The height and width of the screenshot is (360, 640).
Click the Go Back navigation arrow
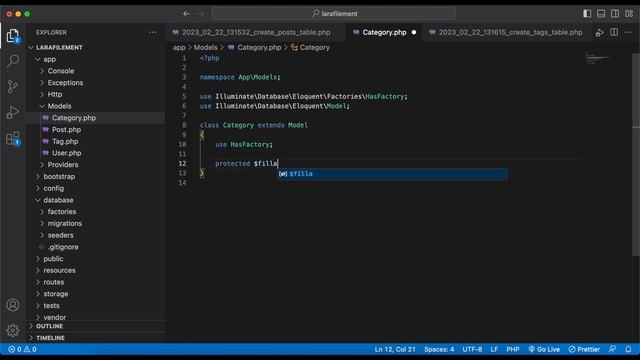[x=186, y=13]
